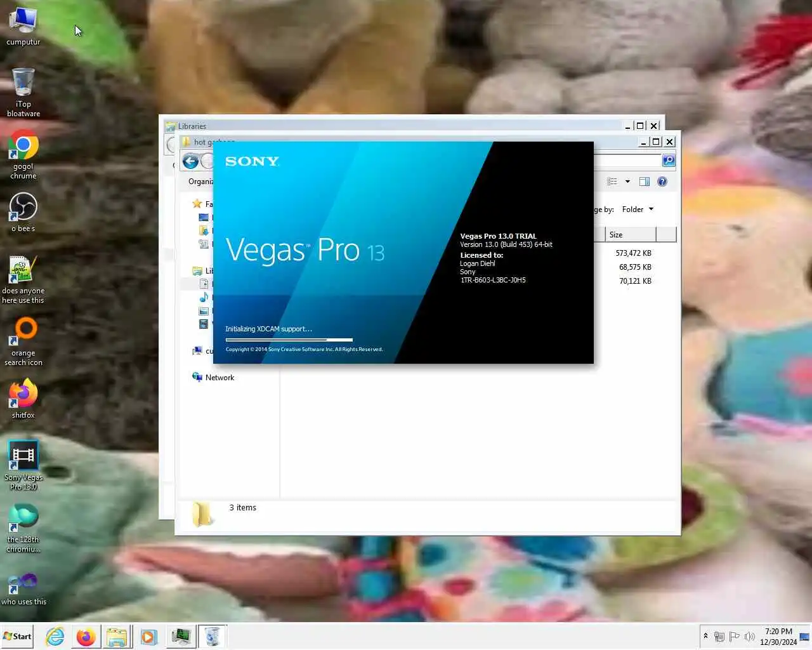Select the Videos library film icon

pos(204,324)
